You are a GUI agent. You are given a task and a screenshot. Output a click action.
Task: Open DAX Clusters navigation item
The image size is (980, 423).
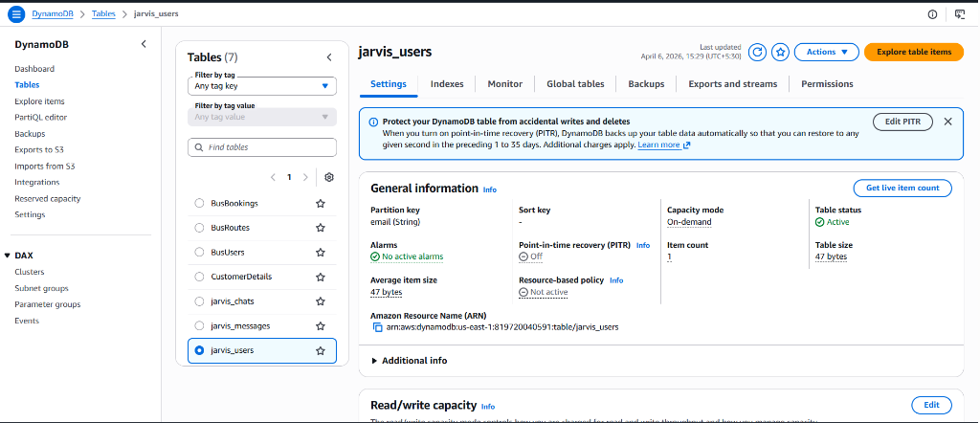(x=30, y=272)
